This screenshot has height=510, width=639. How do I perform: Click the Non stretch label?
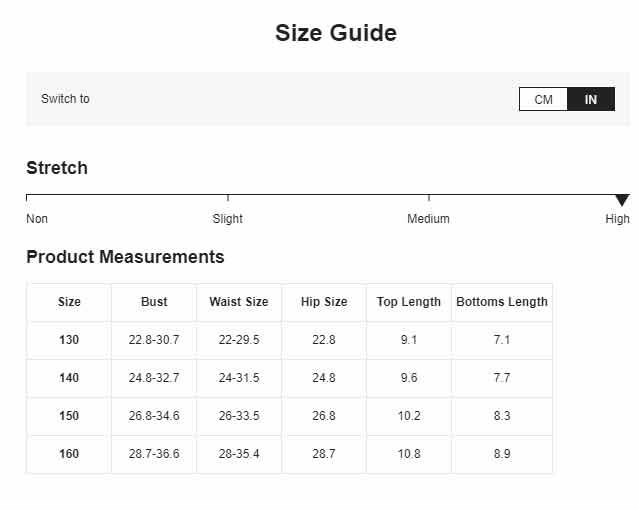pos(37,219)
